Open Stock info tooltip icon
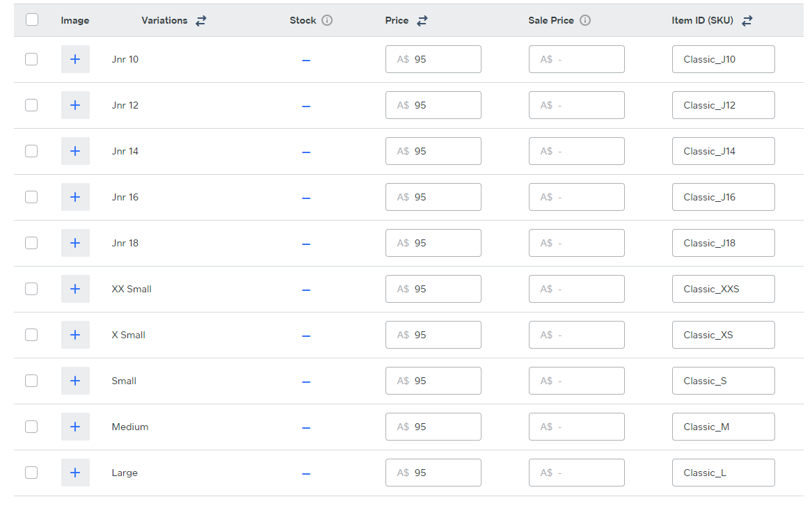The image size is (812, 506). (x=327, y=20)
